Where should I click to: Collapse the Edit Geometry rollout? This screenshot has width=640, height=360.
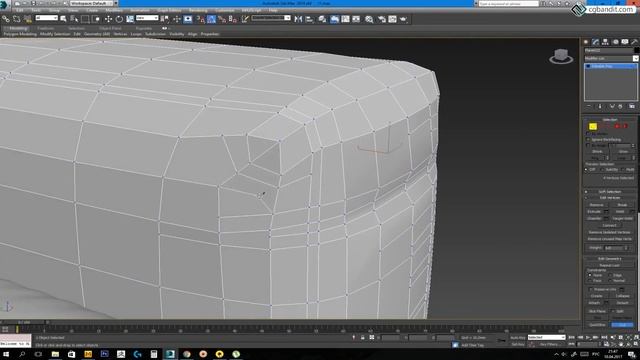pos(610,259)
